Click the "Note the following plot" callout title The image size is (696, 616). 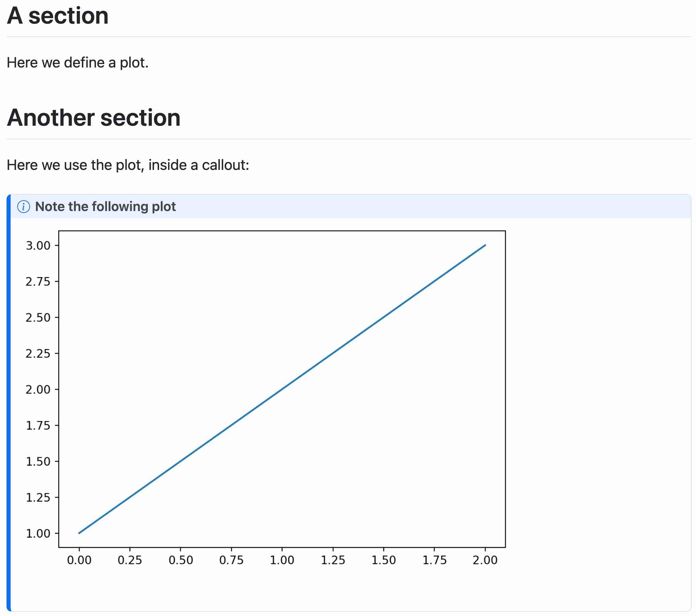point(105,207)
